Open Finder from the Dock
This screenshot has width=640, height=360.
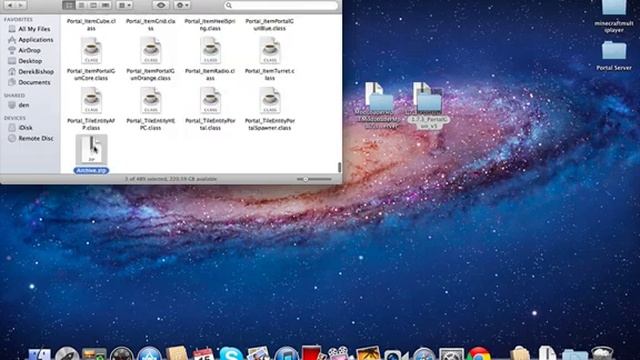tap(39, 354)
